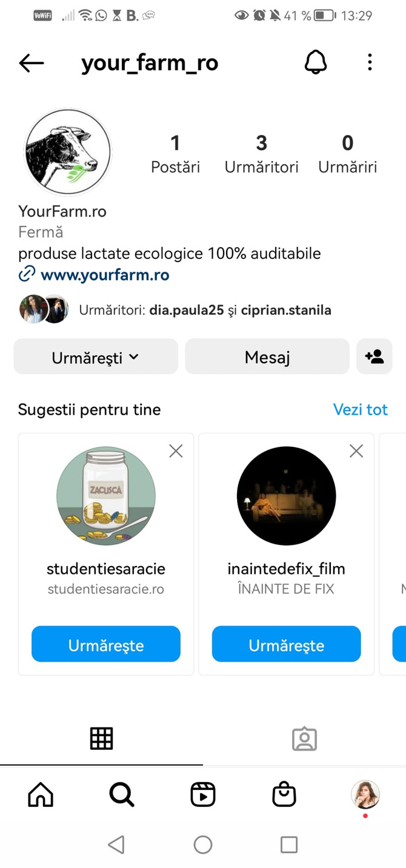Open the Shop bag icon
Screen dimensions: 406x868
click(284, 795)
